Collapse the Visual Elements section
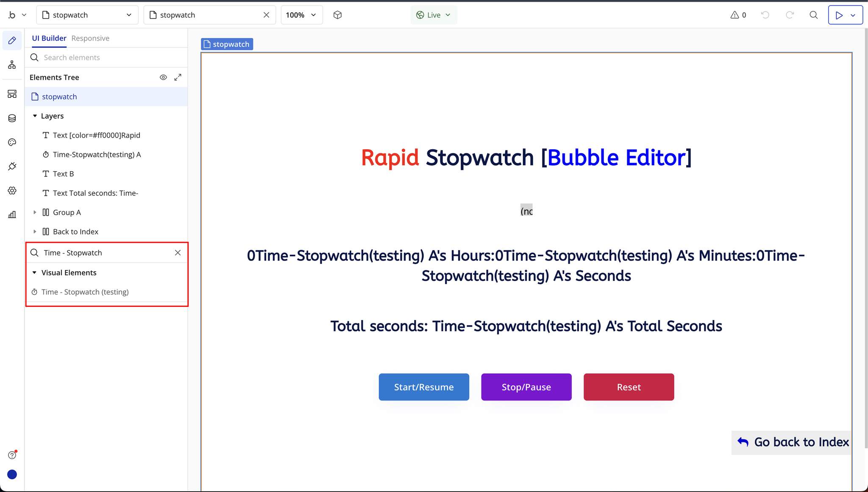Screen dimensions: 868x492 [x=35, y=272]
